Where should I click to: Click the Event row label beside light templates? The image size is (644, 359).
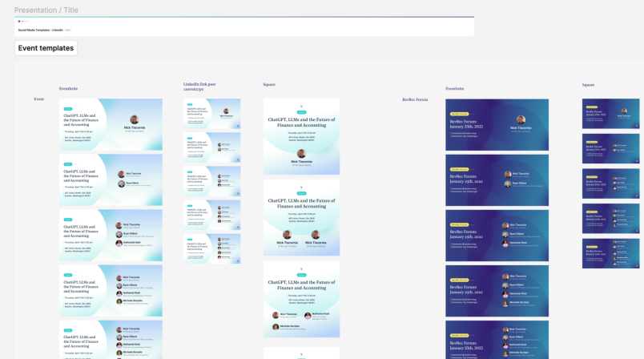click(39, 99)
